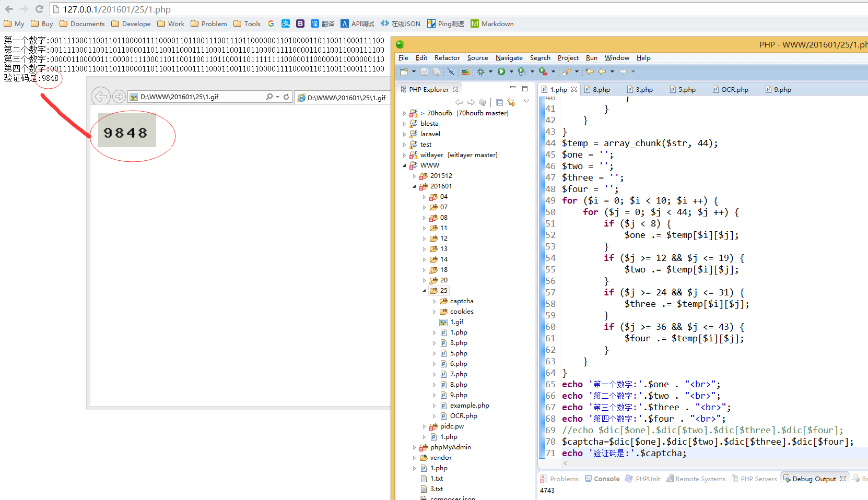868x500 pixels.
Task: Click the Last Edit Location arrow icon
Action: 590,72
